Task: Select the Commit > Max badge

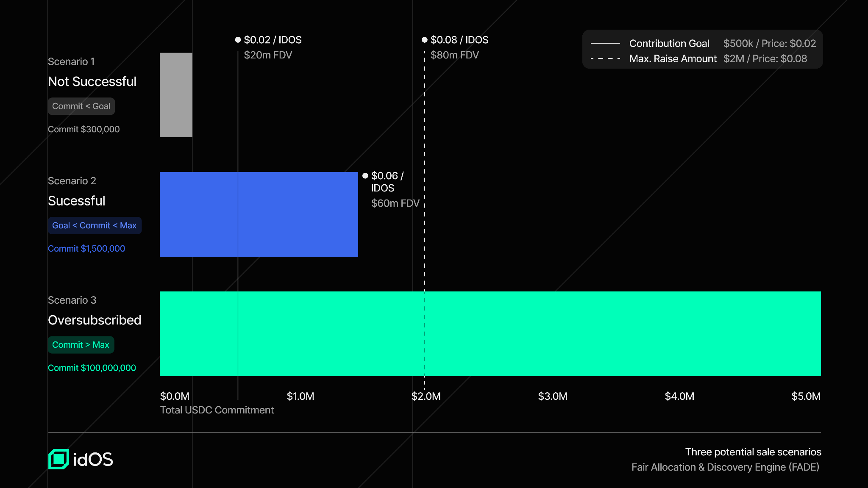Action: (81, 345)
